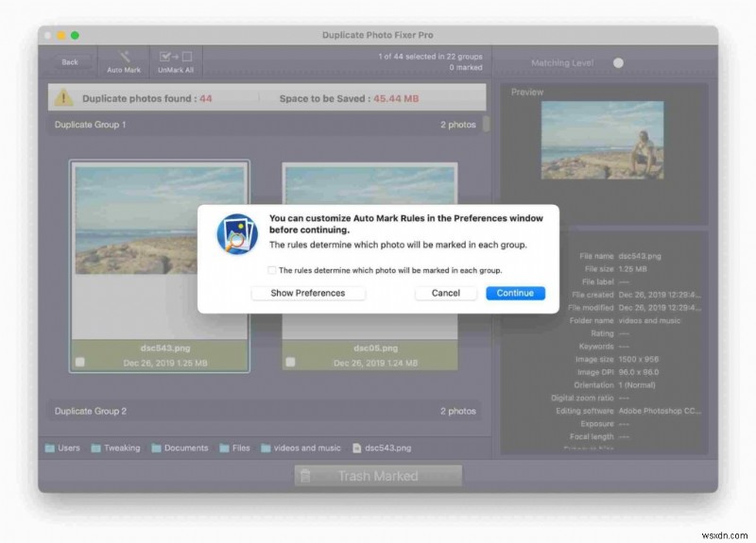Click Editing software value Adobe Photoshop CC
The image size is (756, 543).
660,411
